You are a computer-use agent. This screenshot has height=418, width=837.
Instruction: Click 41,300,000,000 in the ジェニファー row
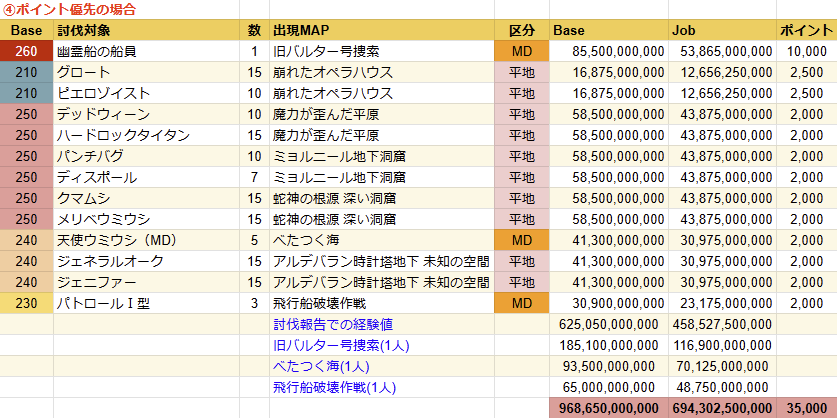point(618,282)
